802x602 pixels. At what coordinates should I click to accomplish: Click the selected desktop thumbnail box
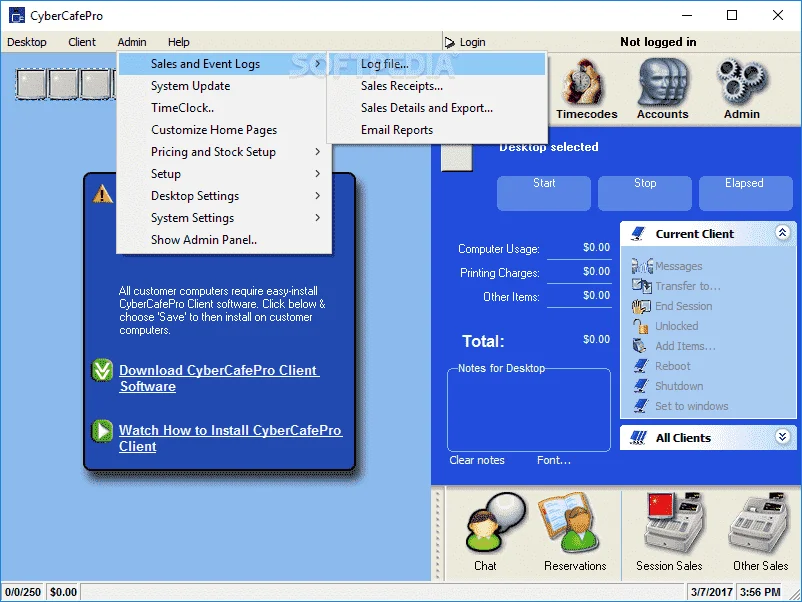pos(457,157)
